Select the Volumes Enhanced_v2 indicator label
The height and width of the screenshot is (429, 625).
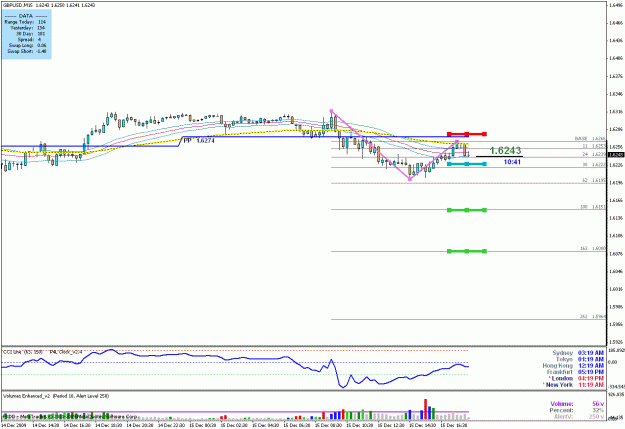coord(56,396)
